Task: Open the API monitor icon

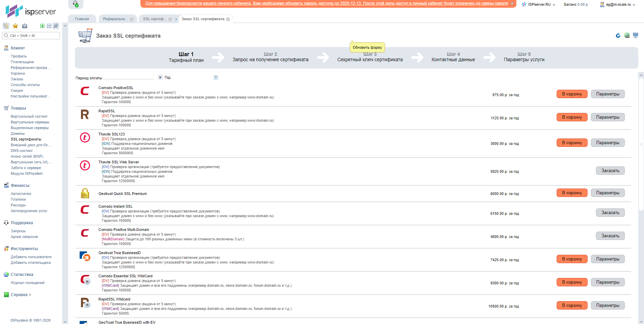Action: coord(636,35)
